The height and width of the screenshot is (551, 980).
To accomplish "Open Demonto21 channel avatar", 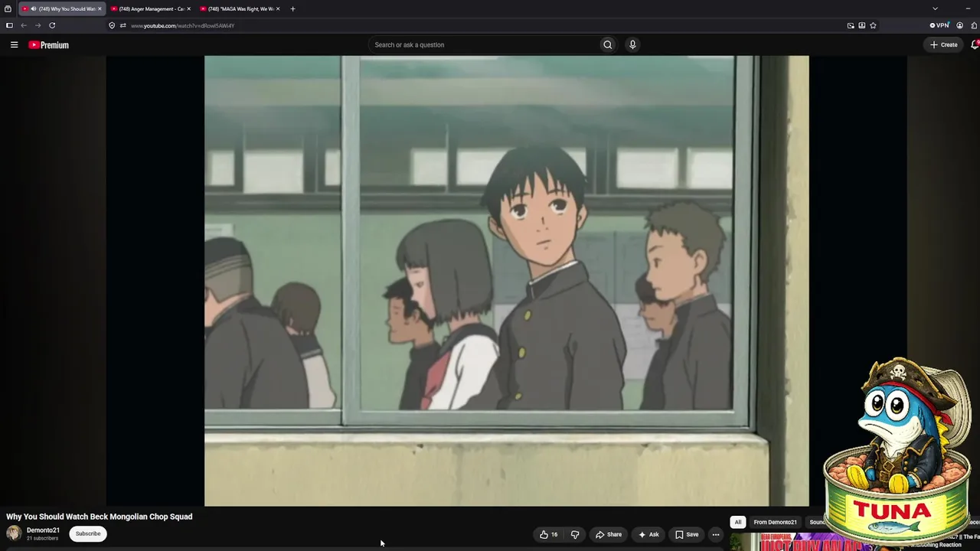I will tap(14, 533).
